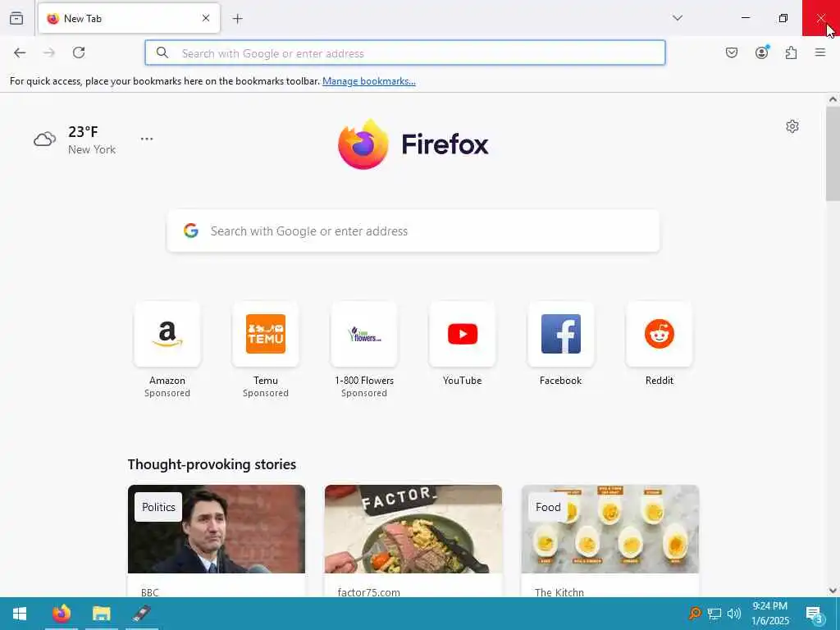
Task: Open the network tray icon
Action: [714, 614]
